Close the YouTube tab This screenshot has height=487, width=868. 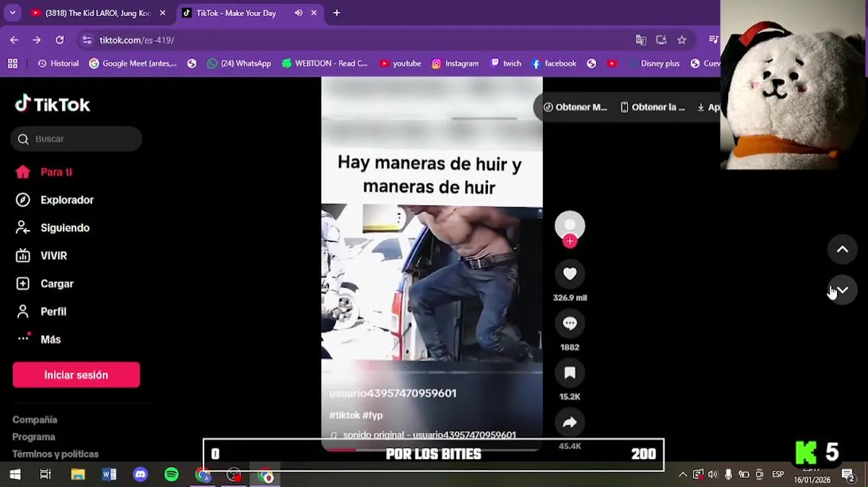click(x=162, y=13)
